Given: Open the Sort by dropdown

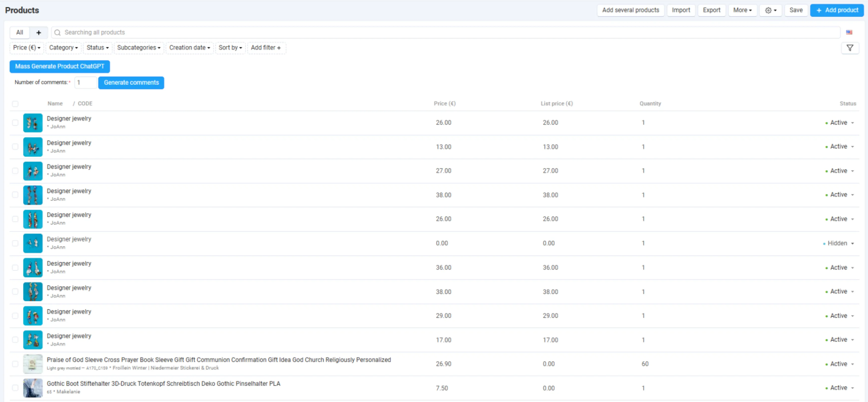Looking at the screenshot, I should click(230, 48).
